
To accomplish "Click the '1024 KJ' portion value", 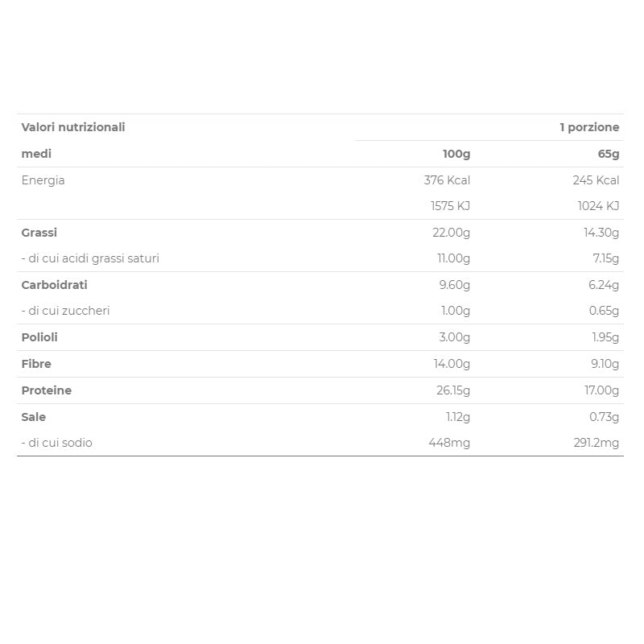I will tap(598, 206).
